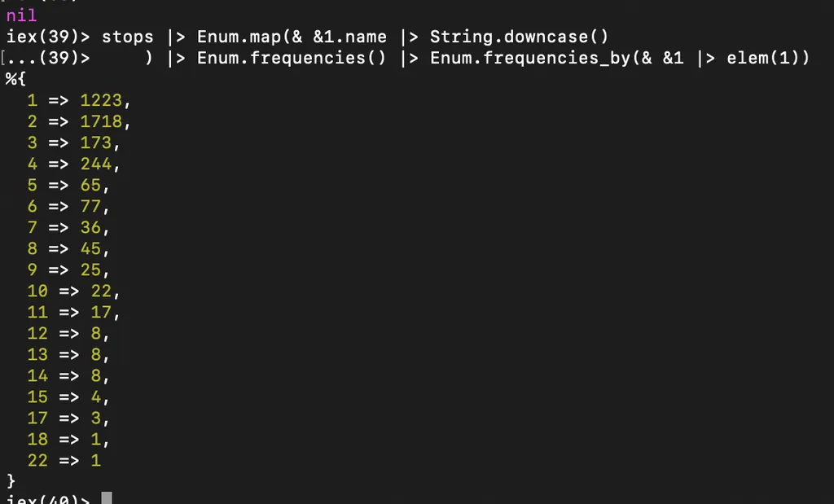
Task: Click the value 1718 in the output
Action: coord(101,121)
